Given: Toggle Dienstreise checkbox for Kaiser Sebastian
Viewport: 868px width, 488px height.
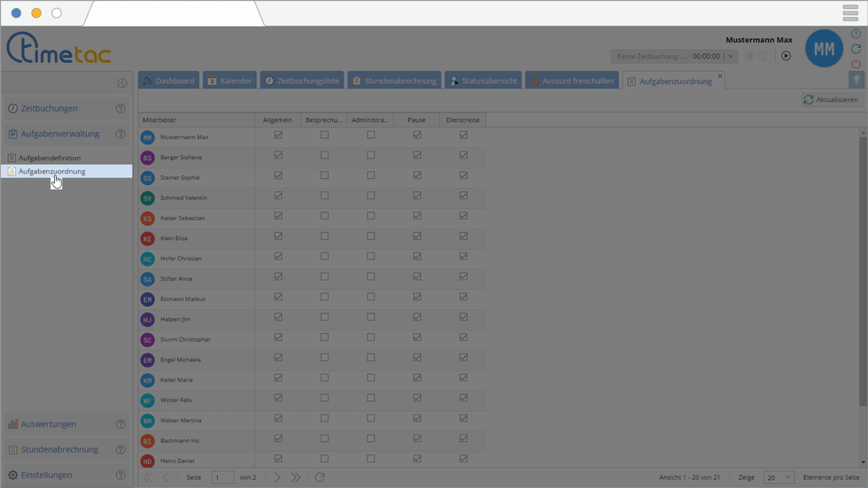Looking at the screenshot, I should click(463, 217).
